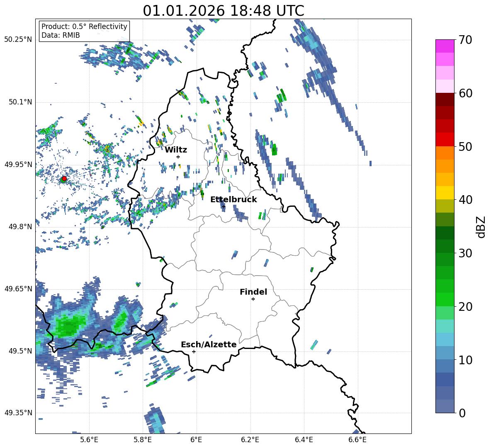Click the 49.65°N latitude label

(x=18, y=288)
